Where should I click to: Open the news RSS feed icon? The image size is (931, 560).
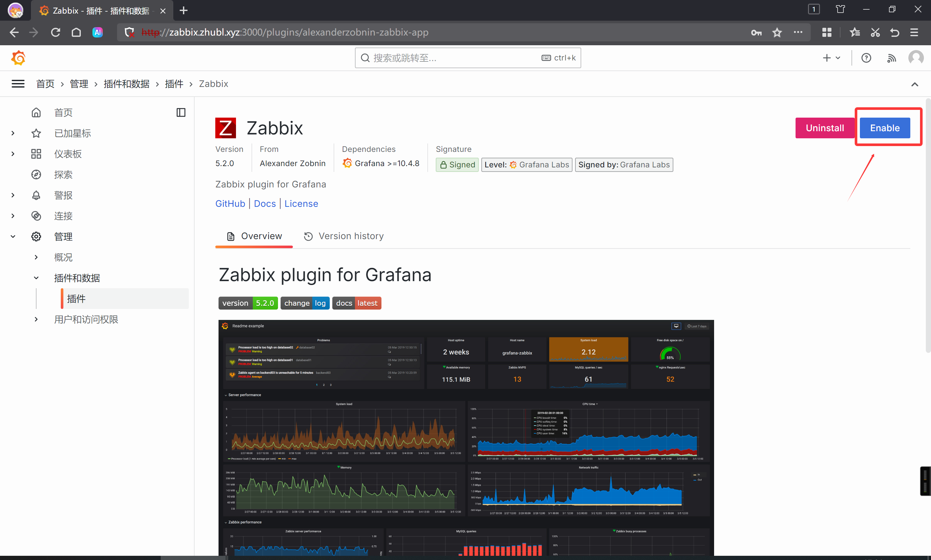891,58
